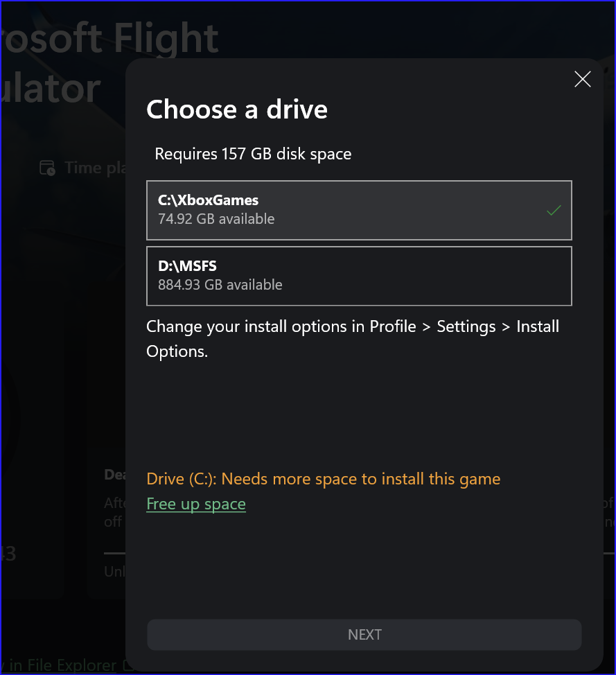The width and height of the screenshot is (616, 675).
Task: Close the Choose a drive dialog
Action: (x=583, y=79)
